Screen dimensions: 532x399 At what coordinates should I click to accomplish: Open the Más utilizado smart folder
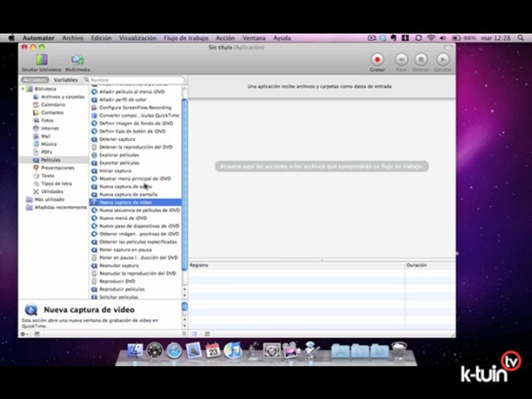[49, 199]
